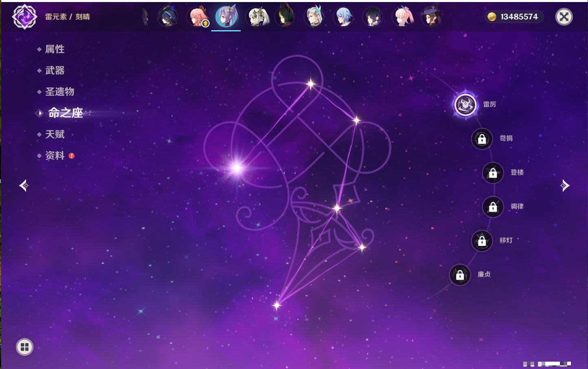
Task: Select the locked 登楼 constellation node
Action: click(x=493, y=173)
